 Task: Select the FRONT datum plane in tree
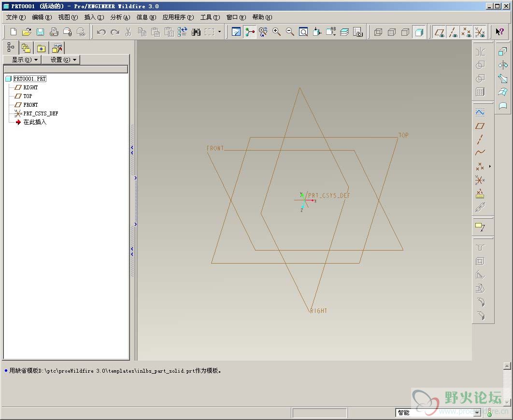coord(30,105)
